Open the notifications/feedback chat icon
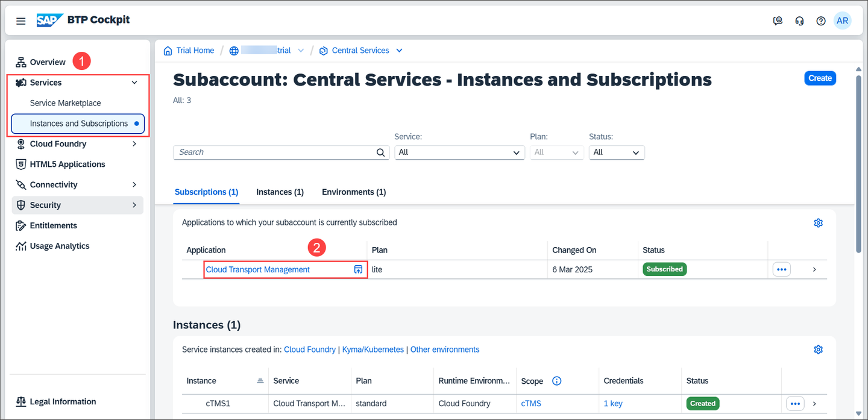 [x=778, y=21]
